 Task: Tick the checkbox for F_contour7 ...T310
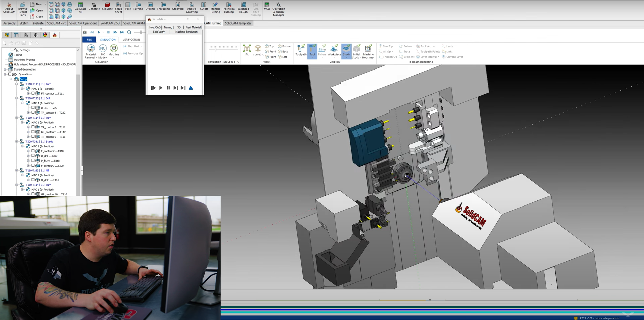tap(33, 151)
